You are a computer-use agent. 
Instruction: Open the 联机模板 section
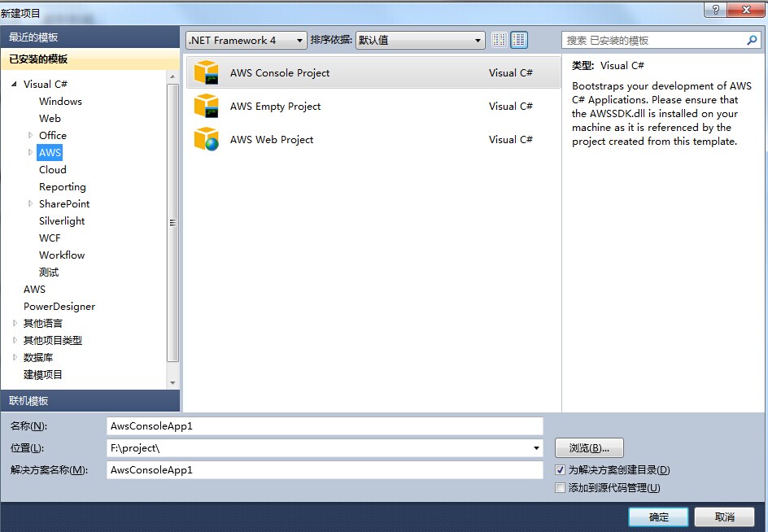[x=90, y=401]
